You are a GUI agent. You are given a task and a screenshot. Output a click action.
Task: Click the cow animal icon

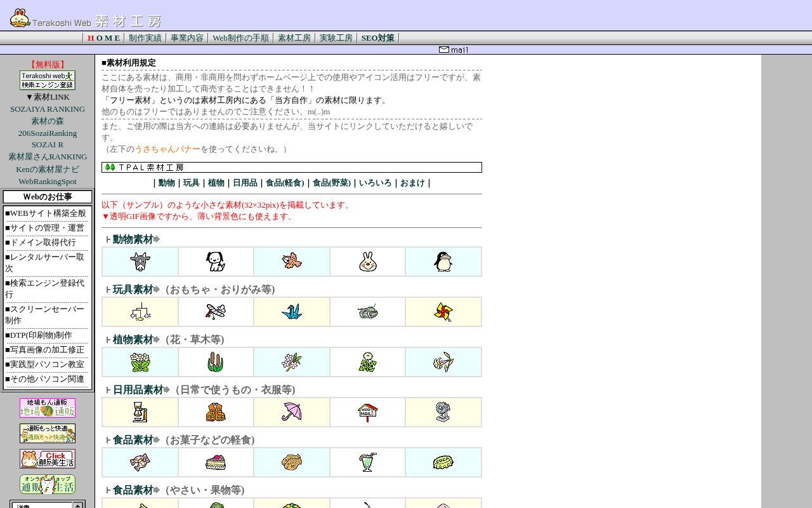[x=140, y=262]
